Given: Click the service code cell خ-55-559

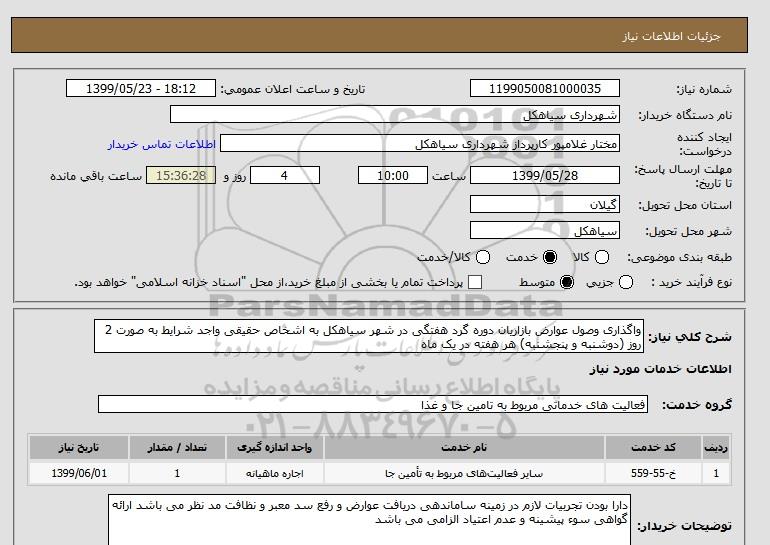Looking at the screenshot, I should point(653,473).
